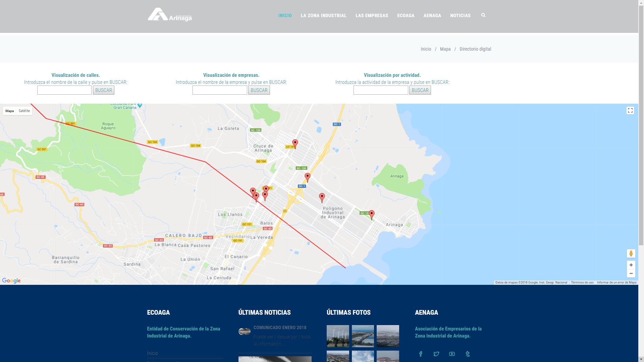
Task: Zoom in the map with plus button
Action: pos(631,265)
